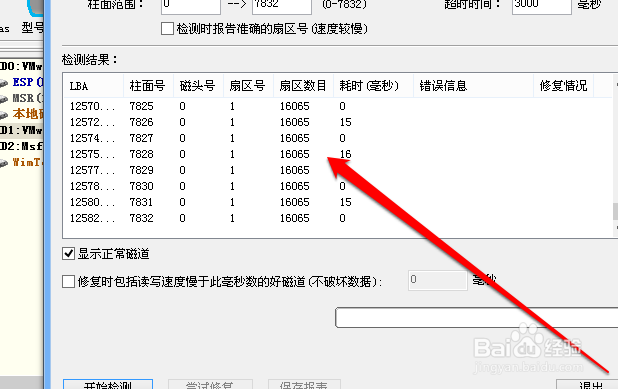Viewport: 618px width, 389px height.
Task: Click the disabled 毫秒 threshold input field
Action: click(x=438, y=280)
